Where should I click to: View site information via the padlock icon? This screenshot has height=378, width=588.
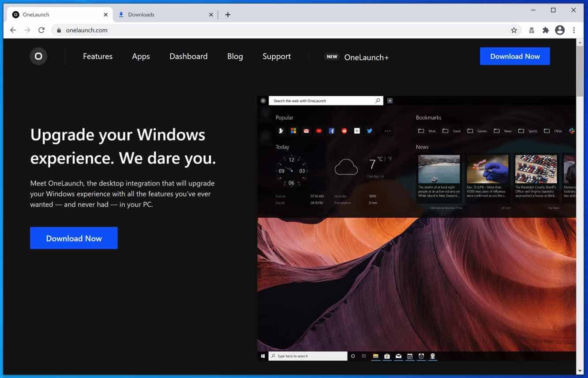[x=59, y=30]
